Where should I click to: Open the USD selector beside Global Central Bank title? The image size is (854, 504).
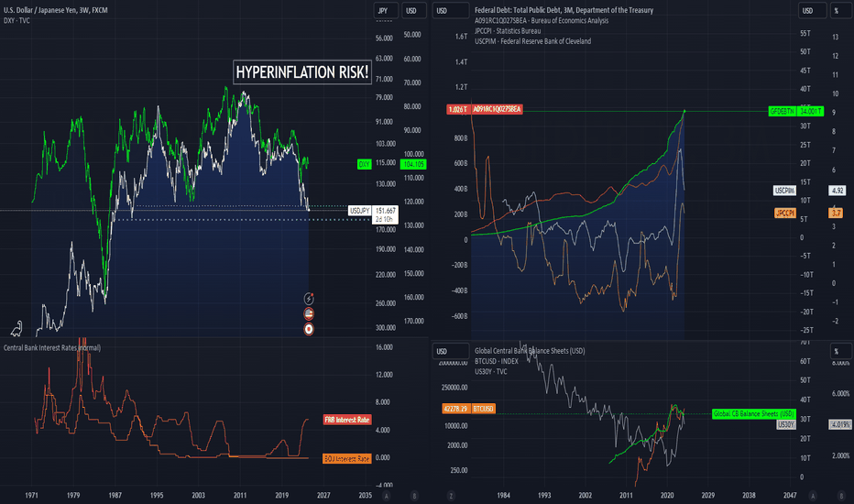tap(450, 352)
